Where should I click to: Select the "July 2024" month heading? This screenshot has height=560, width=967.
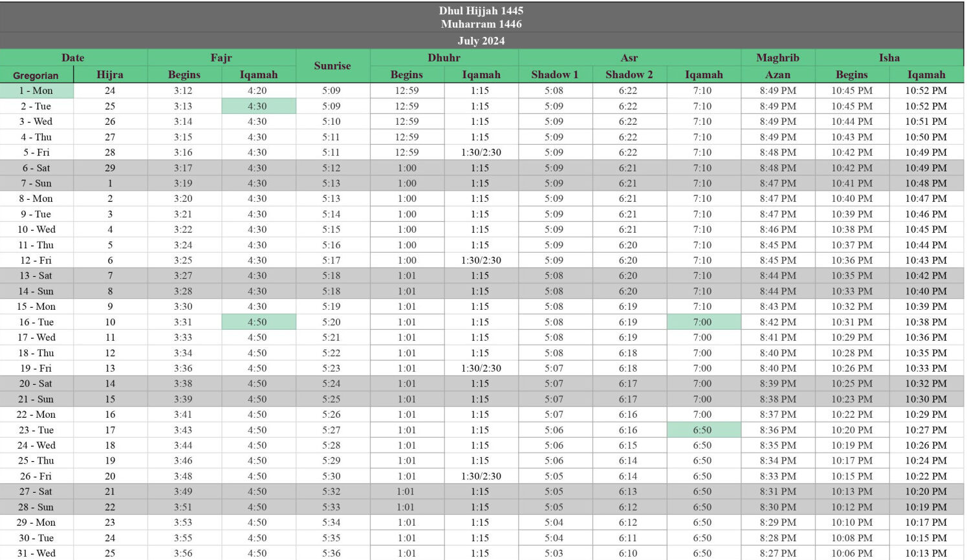(481, 41)
